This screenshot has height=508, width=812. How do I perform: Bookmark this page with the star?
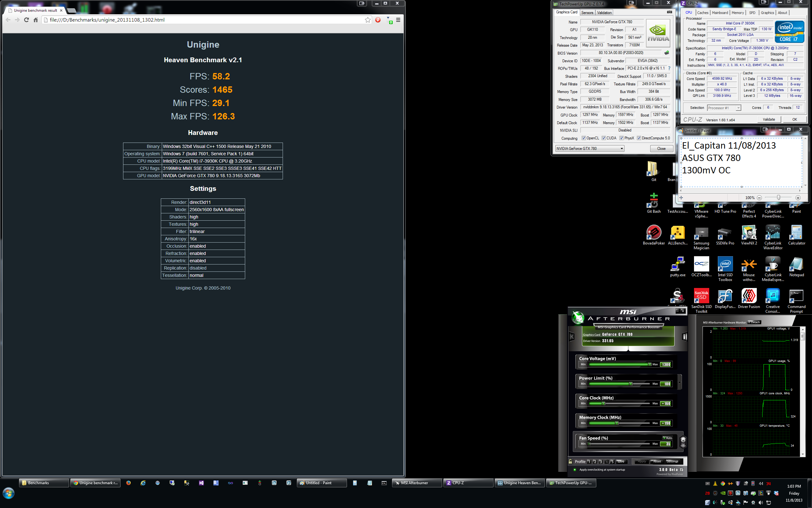coord(368,20)
